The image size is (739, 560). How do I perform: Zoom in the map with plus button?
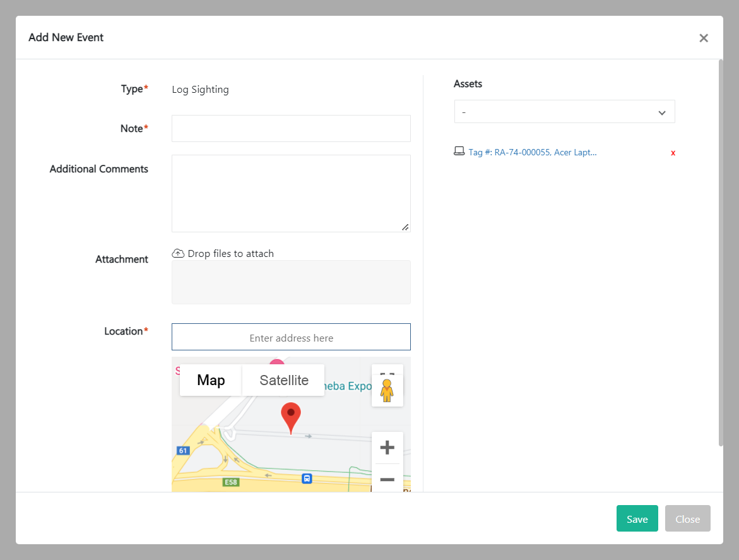click(387, 448)
